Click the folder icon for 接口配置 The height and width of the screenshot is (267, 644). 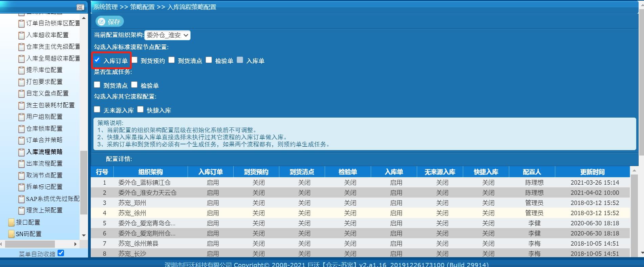pos(11,222)
